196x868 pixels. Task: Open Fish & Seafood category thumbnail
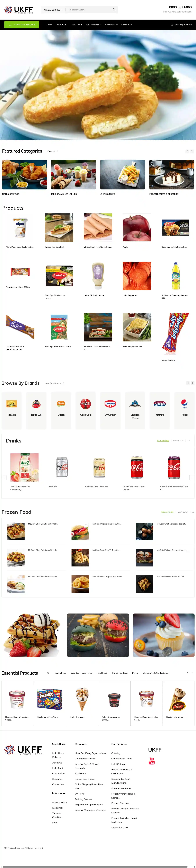pos(25,174)
